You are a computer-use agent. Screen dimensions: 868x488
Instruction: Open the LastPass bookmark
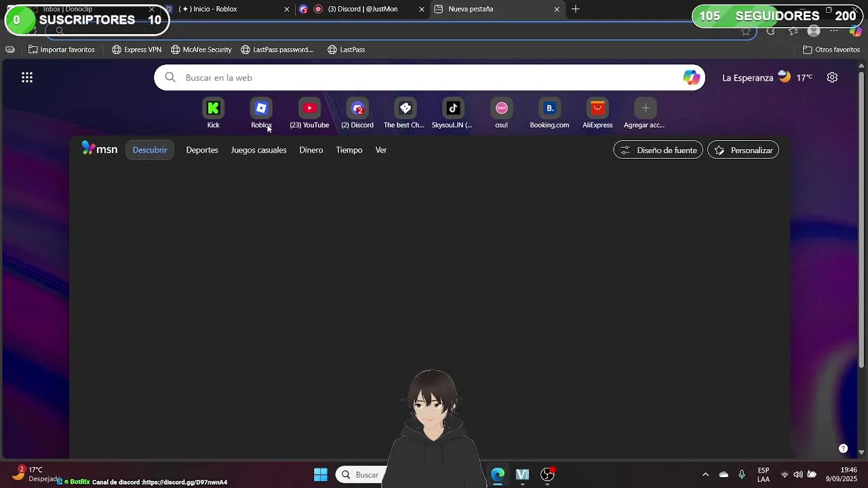347,49
